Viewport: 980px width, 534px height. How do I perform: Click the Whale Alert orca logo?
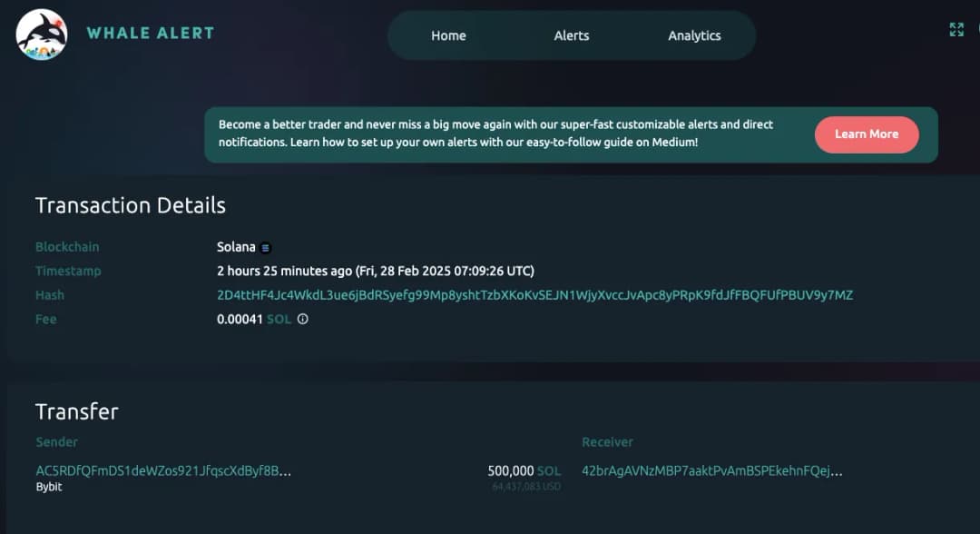coord(42,35)
